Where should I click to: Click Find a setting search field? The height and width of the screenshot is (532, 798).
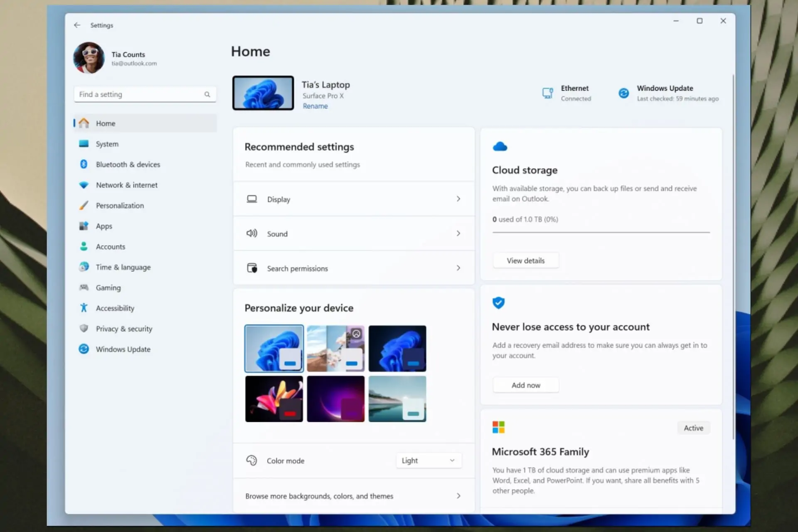click(x=145, y=94)
